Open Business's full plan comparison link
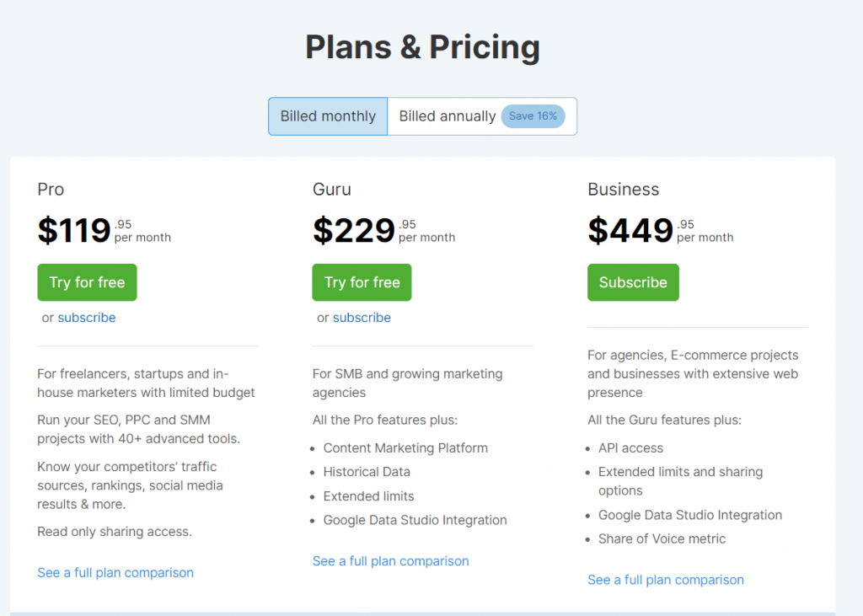The width and height of the screenshot is (863, 616). click(x=666, y=580)
